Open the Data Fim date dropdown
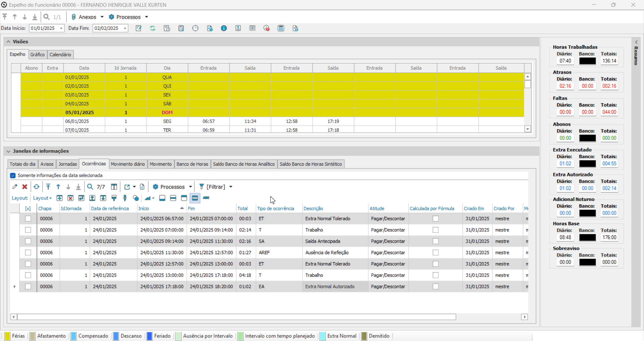Screen dimensions: 644x341 pyautogui.click(x=125, y=28)
